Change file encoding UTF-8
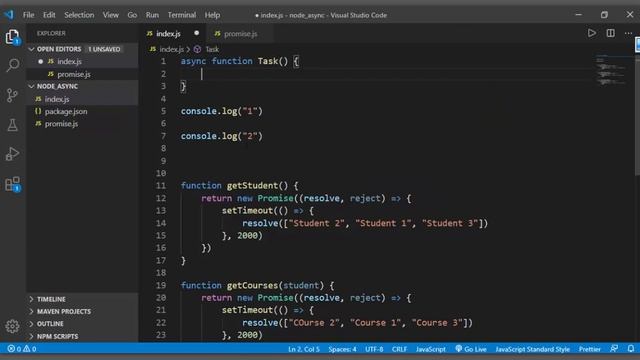Screen dimensions: 640x360 [374, 349]
